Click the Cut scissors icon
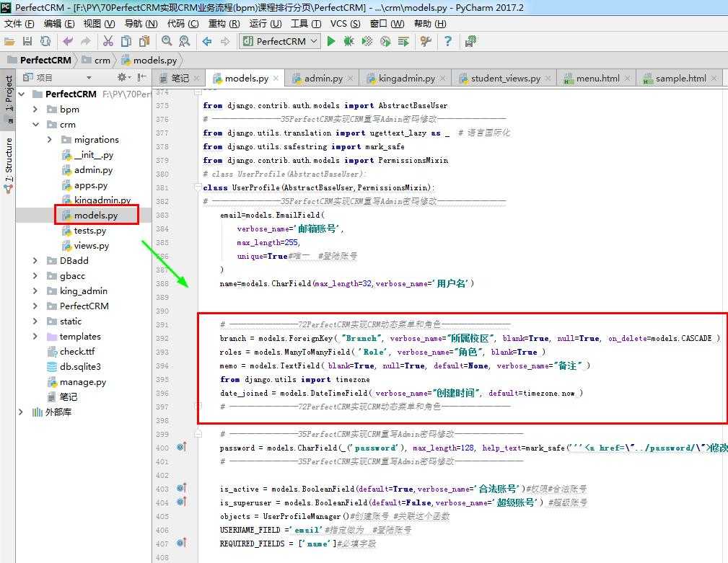728x563 pixels. pyautogui.click(x=108, y=42)
